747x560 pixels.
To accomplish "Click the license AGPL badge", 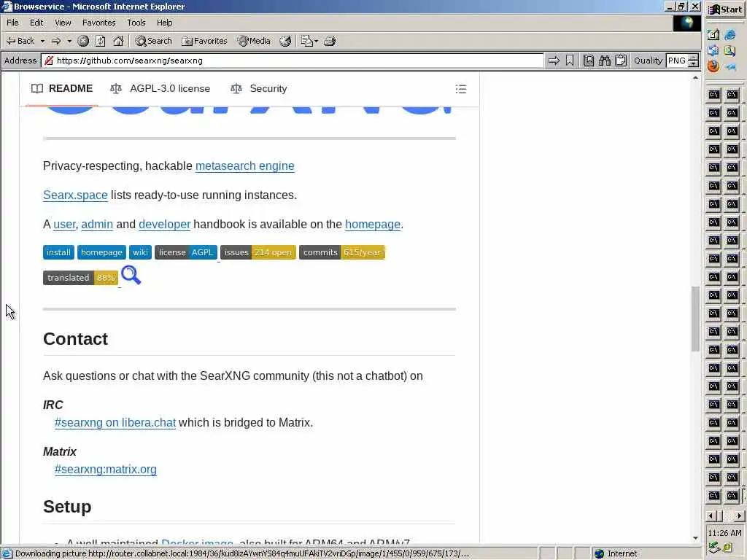I will [x=186, y=252].
